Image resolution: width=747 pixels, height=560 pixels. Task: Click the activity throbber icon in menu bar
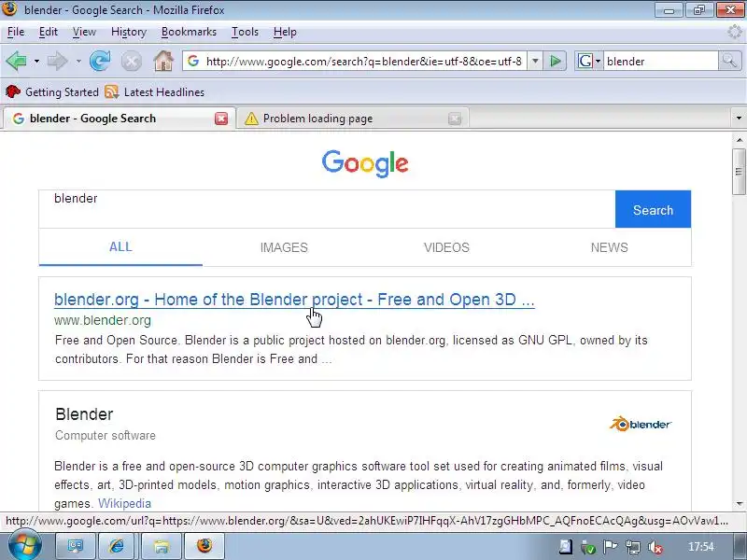tap(735, 32)
